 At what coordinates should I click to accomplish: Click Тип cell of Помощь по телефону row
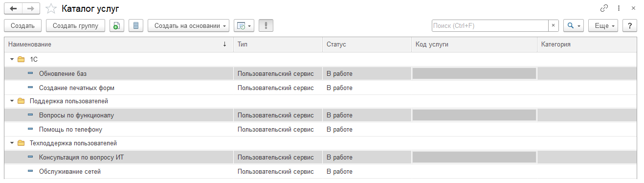tap(278, 130)
